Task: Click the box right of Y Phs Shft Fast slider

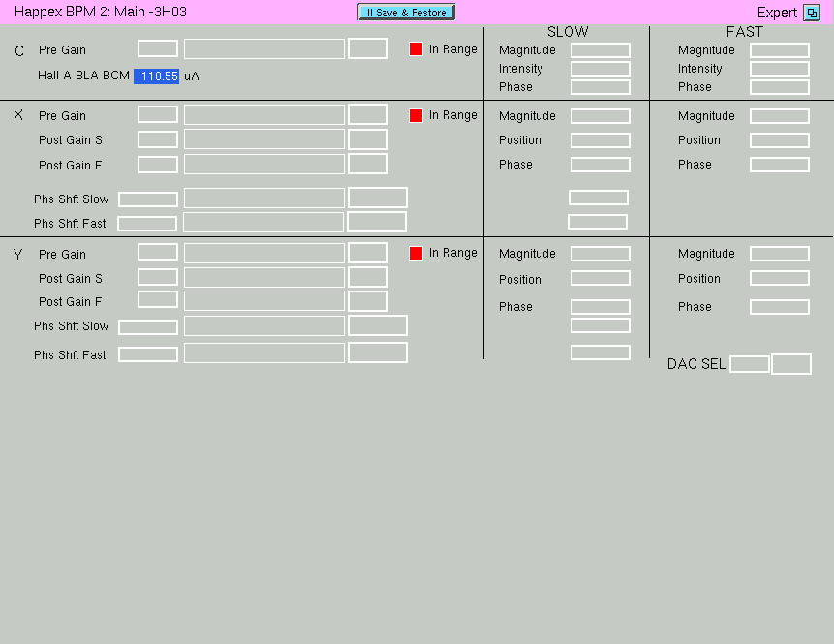Action: coord(378,353)
